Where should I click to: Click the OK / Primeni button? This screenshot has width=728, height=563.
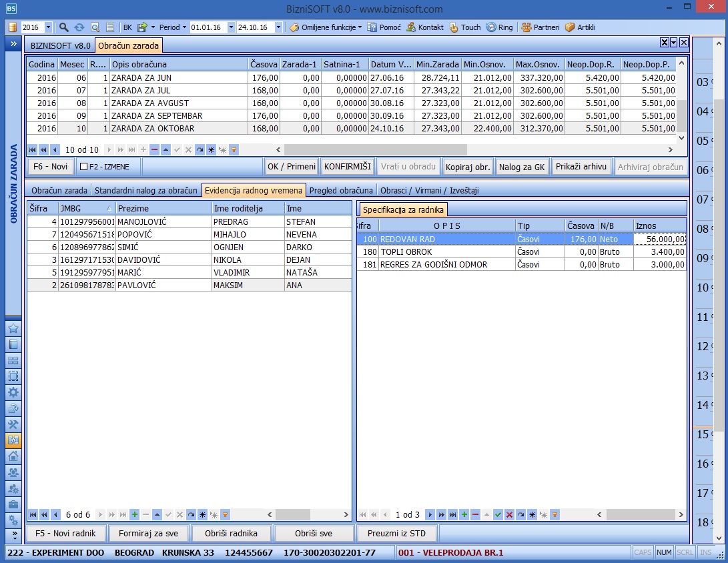click(x=292, y=167)
